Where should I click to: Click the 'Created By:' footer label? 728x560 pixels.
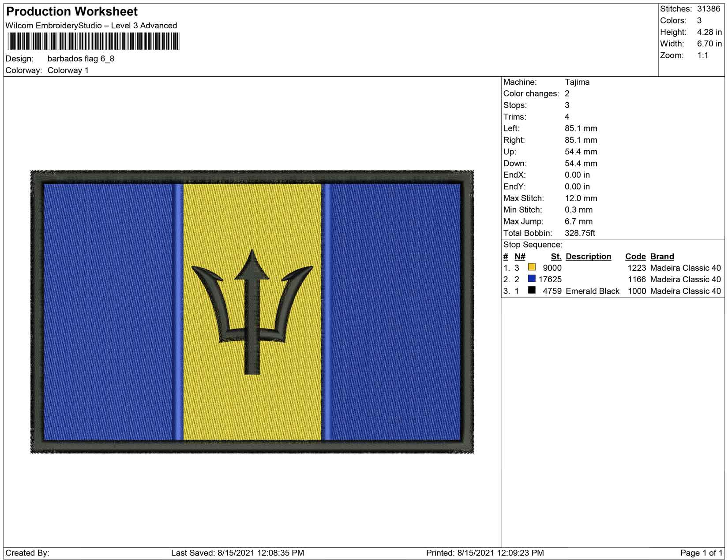click(x=27, y=553)
